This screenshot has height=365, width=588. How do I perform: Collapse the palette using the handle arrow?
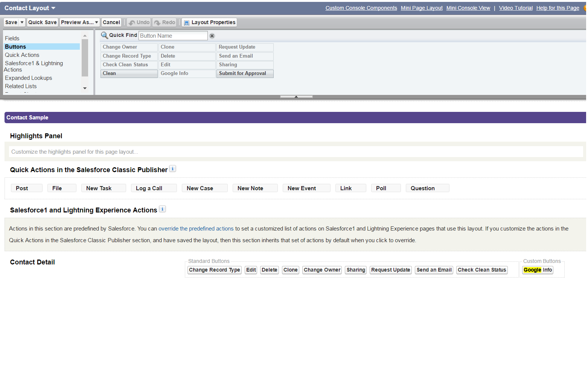click(296, 97)
